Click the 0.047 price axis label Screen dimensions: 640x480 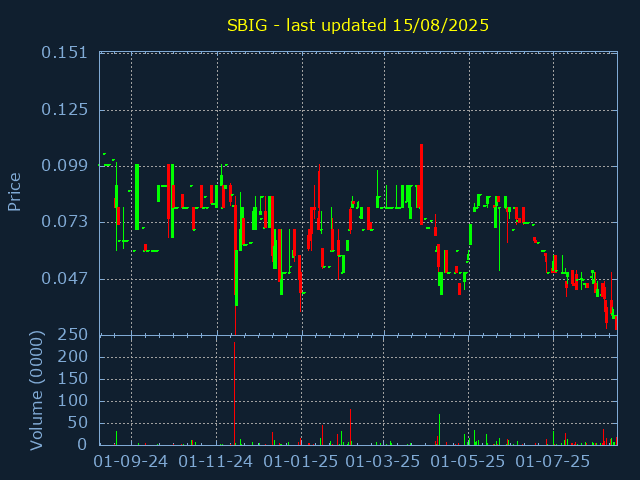pyautogui.click(x=64, y=278)
